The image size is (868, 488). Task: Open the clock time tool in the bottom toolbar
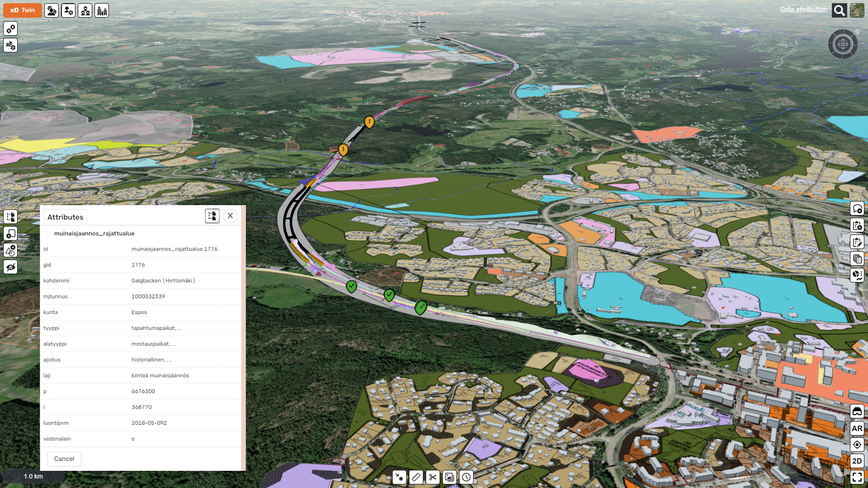click(x=466, y=477)
